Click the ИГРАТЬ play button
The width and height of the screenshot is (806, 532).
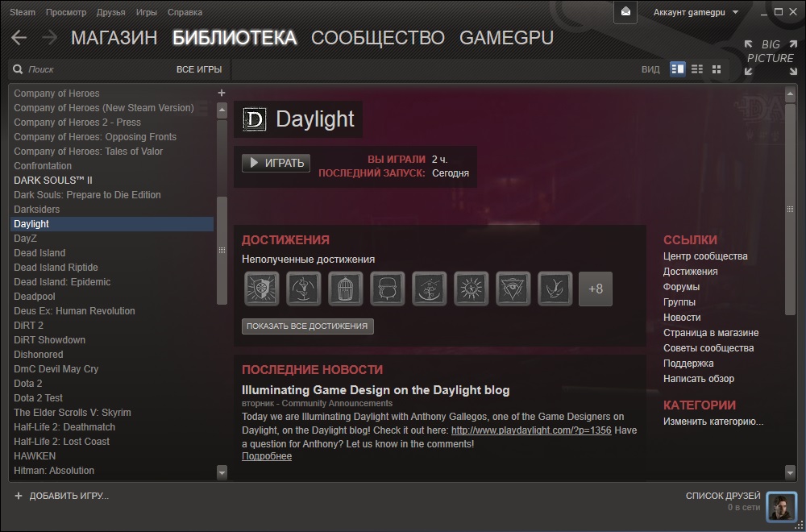276,163
